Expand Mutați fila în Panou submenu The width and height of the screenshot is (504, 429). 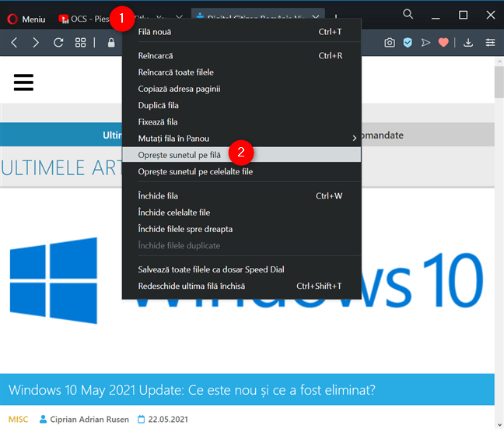[x=242, y=139]
